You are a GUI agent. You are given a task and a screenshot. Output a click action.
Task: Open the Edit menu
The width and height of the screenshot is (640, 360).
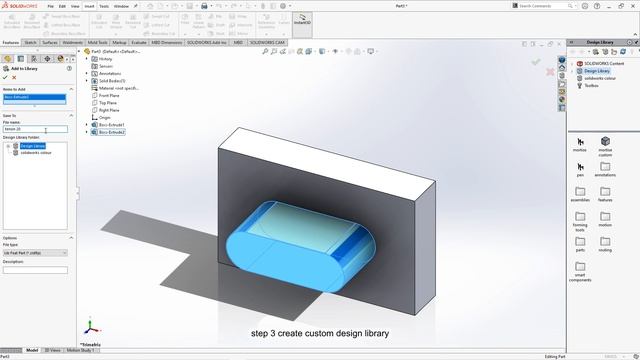(x=62, y=6)
